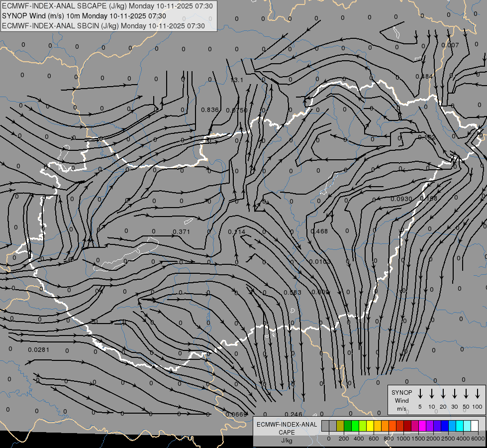Click the 0.102 value on map
This screenshot has height=448, width=487.
coord(427,137)
